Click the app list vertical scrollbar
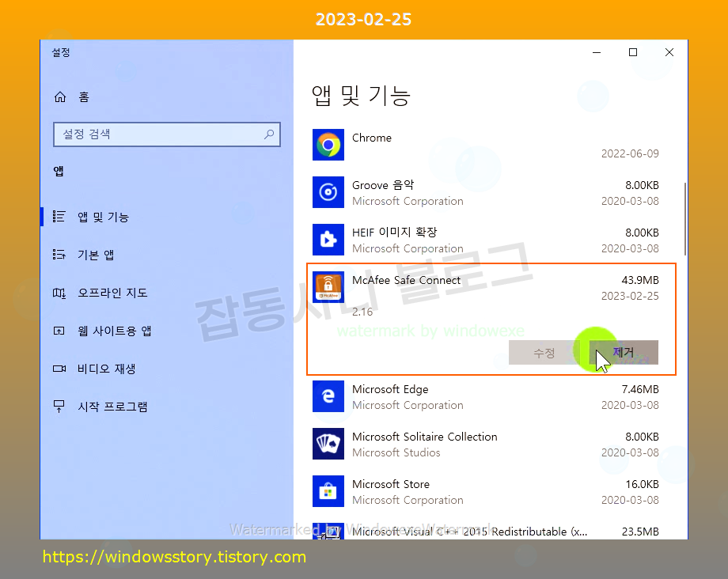This screenshot has width=728, height=579. point(684,219)
